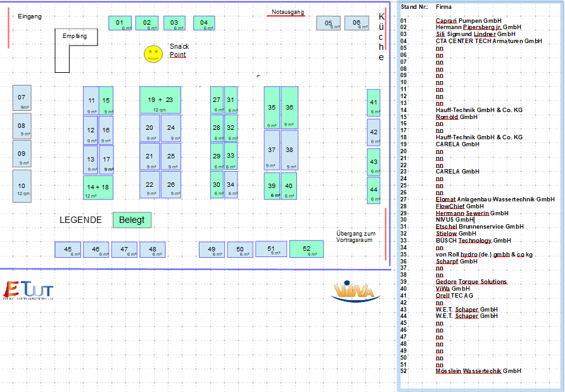Screen dimensions: 565x392
Task: Click booth 15 green rectangle
Action: (106, 101)
